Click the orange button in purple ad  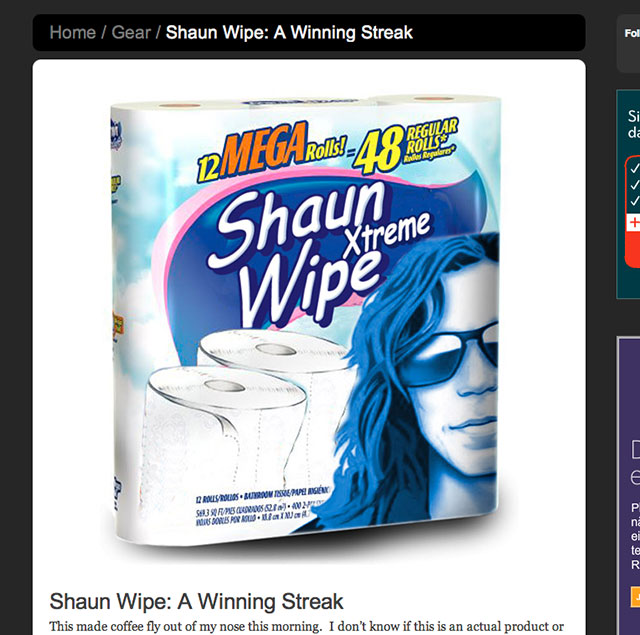[x=636, y=597]
